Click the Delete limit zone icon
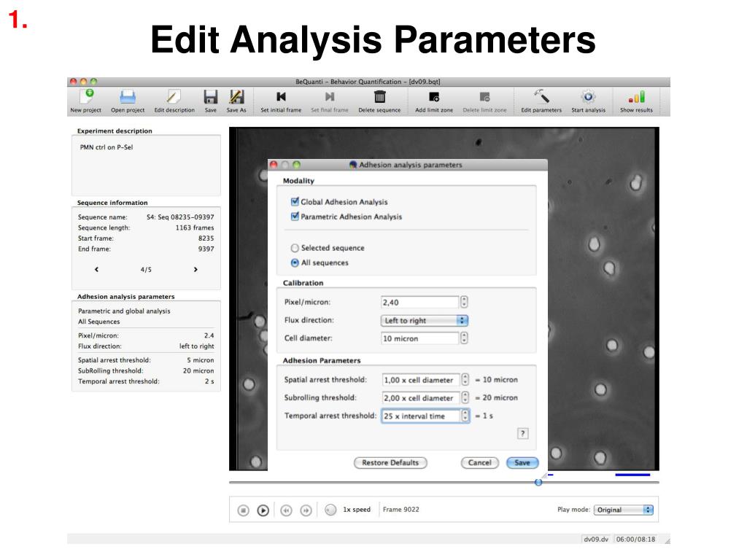The image size is (747, 560). [x=484, y=97]
